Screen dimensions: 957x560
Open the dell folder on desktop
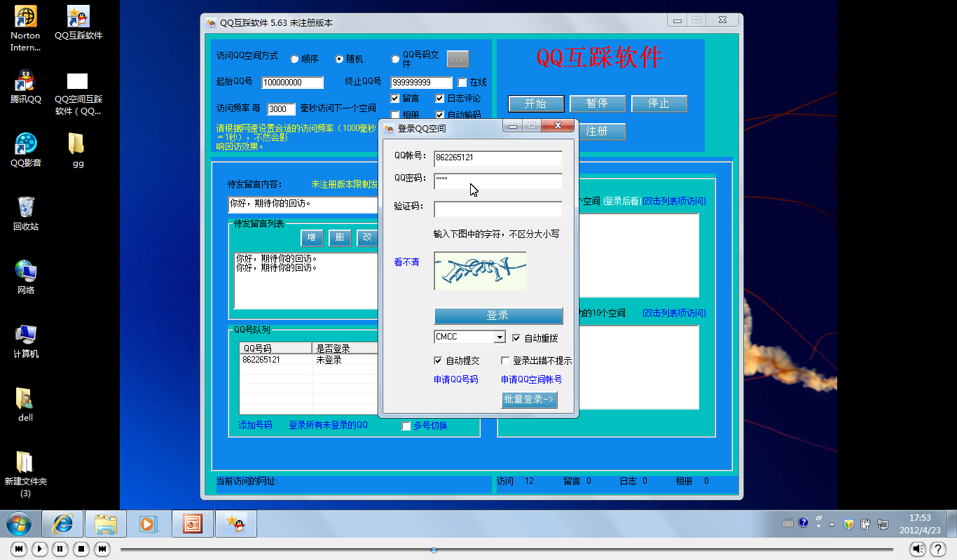[x=25, y=405]
